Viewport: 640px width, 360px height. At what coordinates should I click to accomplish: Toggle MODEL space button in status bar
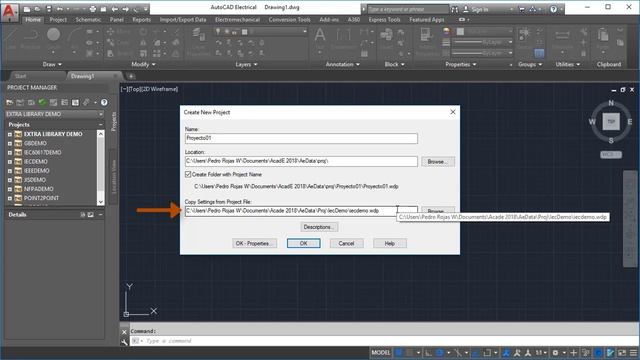click(381, 353)
